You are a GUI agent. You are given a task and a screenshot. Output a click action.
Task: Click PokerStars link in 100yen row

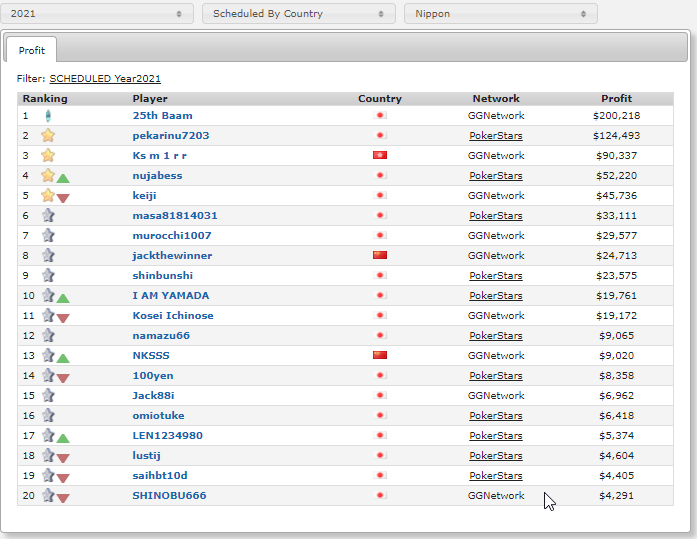coord(496,375)
